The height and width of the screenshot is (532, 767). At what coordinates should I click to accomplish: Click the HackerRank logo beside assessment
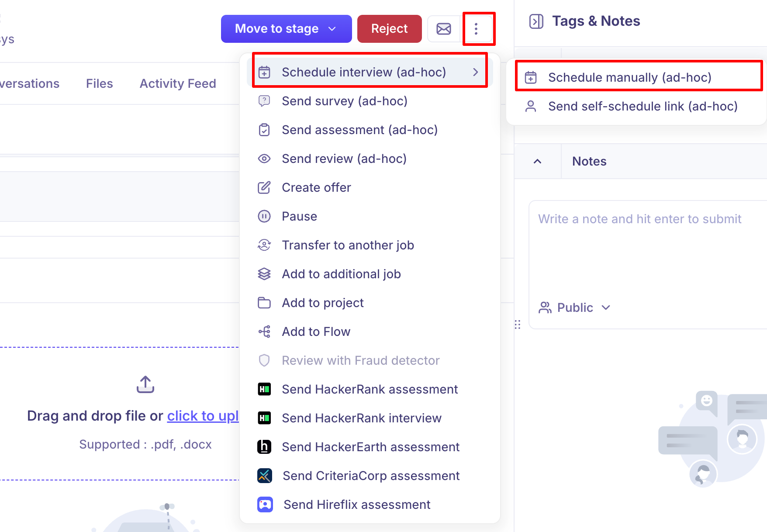pyautogui.click(x=264, y=389)
